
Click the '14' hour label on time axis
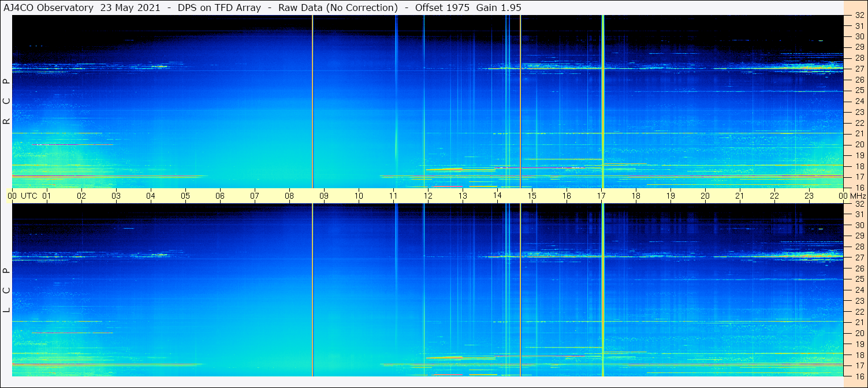point(497,196)
